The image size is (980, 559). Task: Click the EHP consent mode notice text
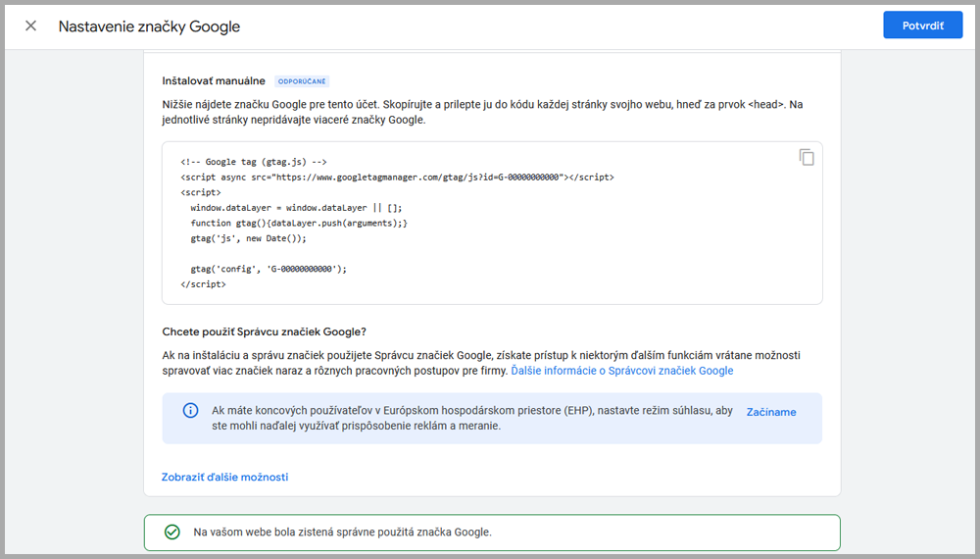point(472,419)
